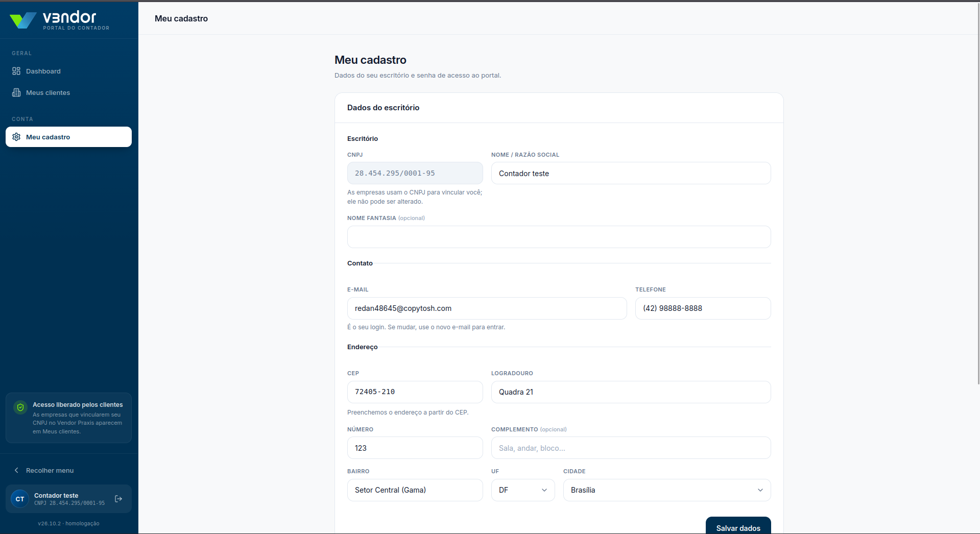This screenshot has width=980, height=534.
Task: Open the Meus clientes menu item
Action: pyautogui.click(x=68, y=92)
